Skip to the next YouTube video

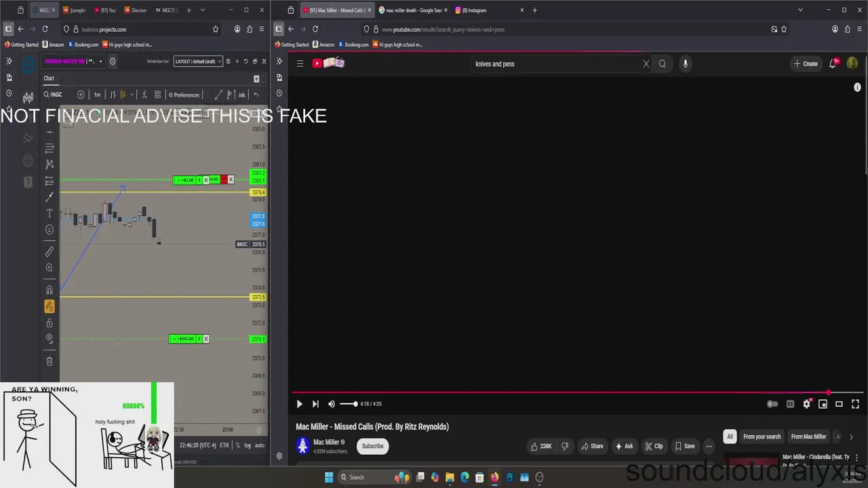(x=315, y=404)
